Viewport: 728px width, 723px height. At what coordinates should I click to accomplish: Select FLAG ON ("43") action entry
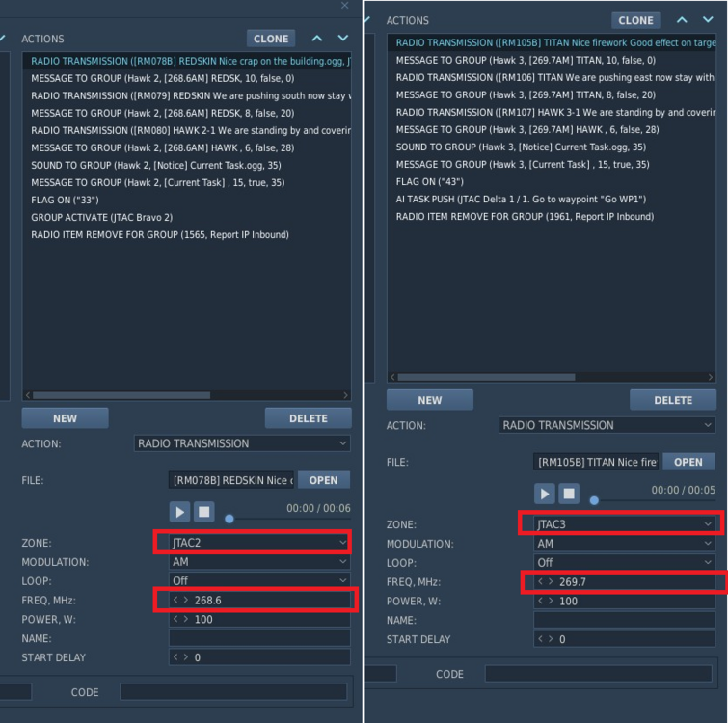click(429, 182)
